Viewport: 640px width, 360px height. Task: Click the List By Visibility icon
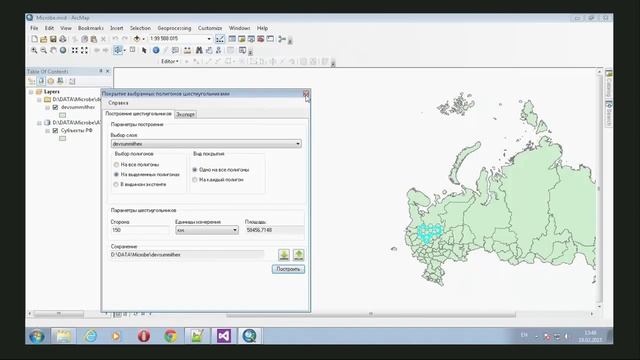pos(51,81)
